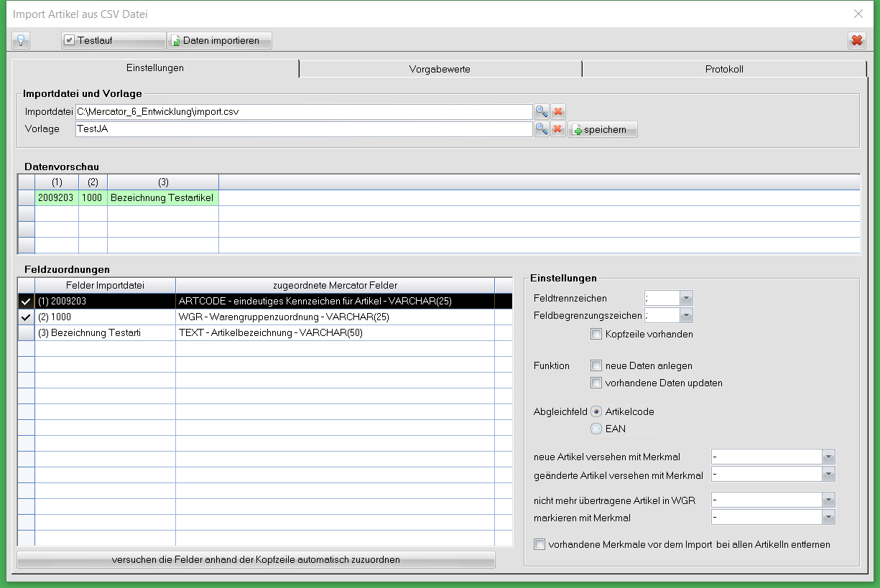This screenshot has height=588, width=880.
Task: Delete Vorlage with red X icon
Action: point(558,129)
